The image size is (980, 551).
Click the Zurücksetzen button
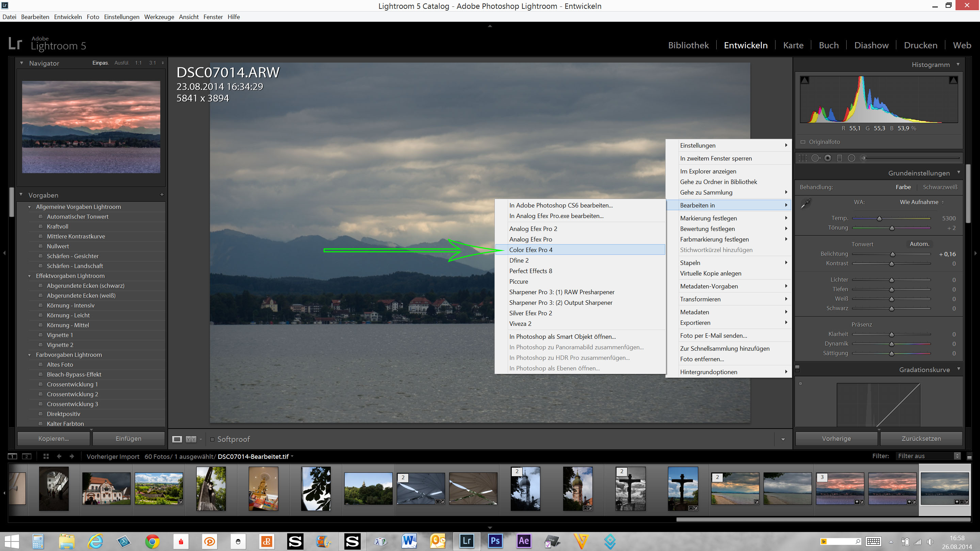coord(921,438)
